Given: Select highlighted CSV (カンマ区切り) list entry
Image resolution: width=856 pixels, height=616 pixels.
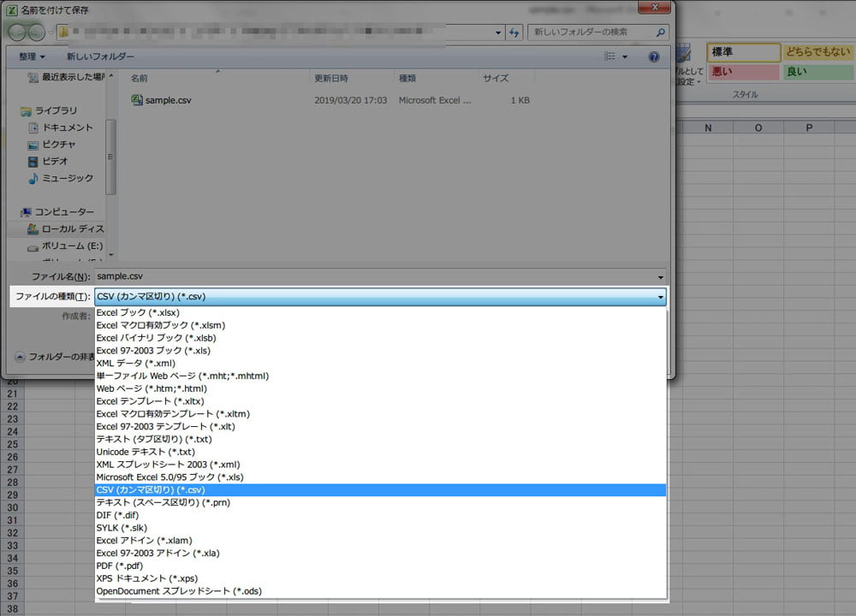Looking at the screenshot, I should 381,490.
